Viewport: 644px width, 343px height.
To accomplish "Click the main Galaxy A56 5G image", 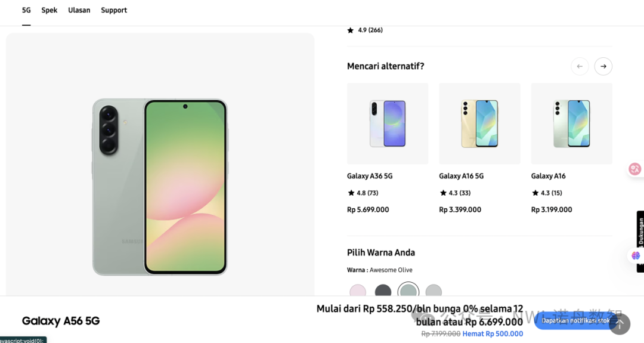I will (x=160, y=187).
